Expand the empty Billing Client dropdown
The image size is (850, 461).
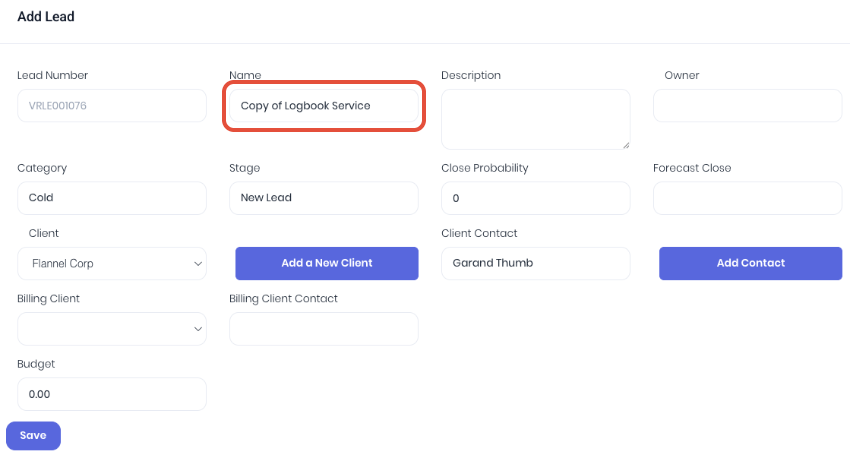click(x=112, y=329)
